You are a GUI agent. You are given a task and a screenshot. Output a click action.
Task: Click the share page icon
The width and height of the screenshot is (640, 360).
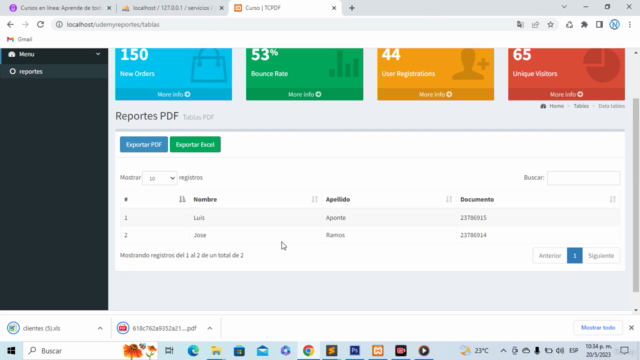click(x=535, y=24)
